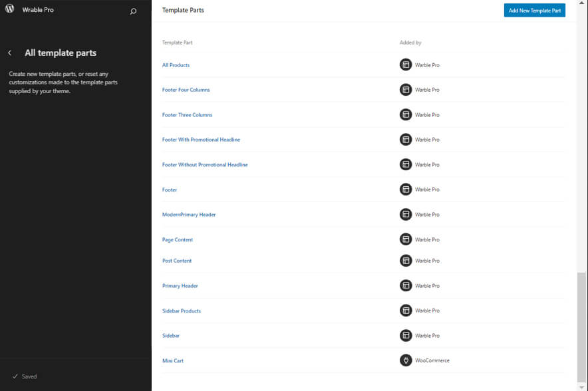The height and width of the screenshot is (391, 588).
Task: Click the Added by column header
Action: tap(411, 42)
